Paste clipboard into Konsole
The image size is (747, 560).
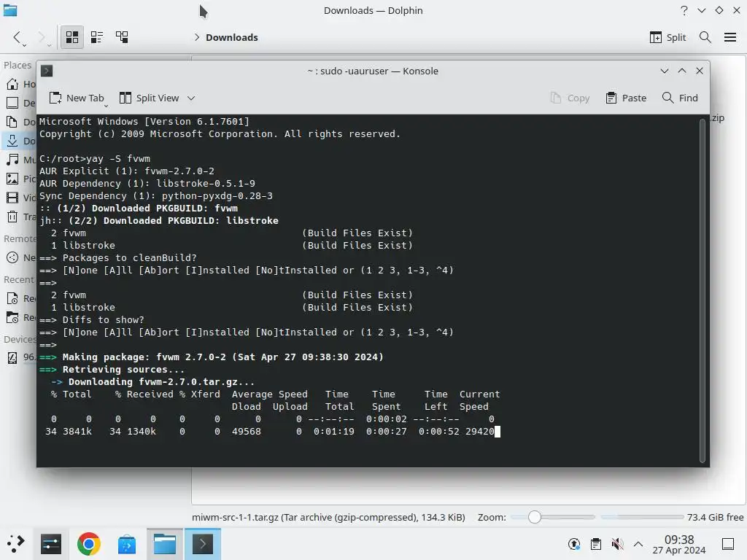pyautogui.click(x=626, y=98)
